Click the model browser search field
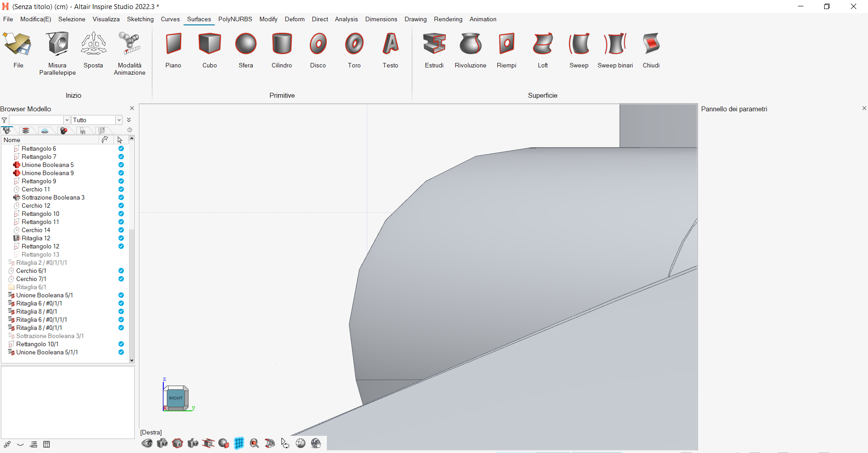 (36, 120)
